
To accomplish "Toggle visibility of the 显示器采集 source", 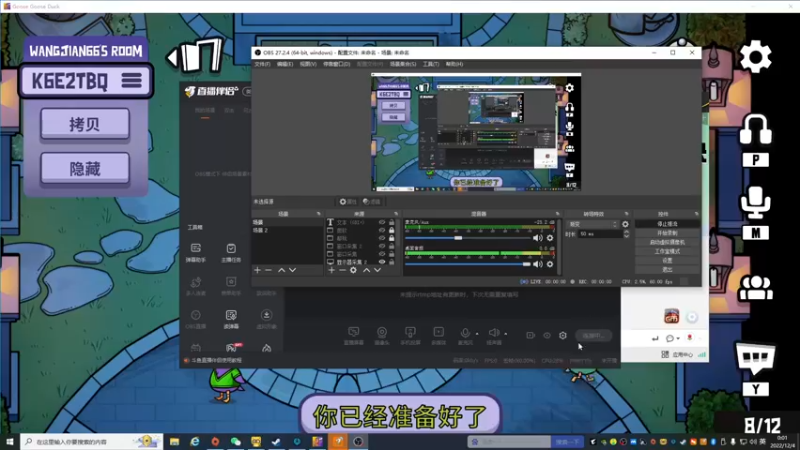I will 382,262.
